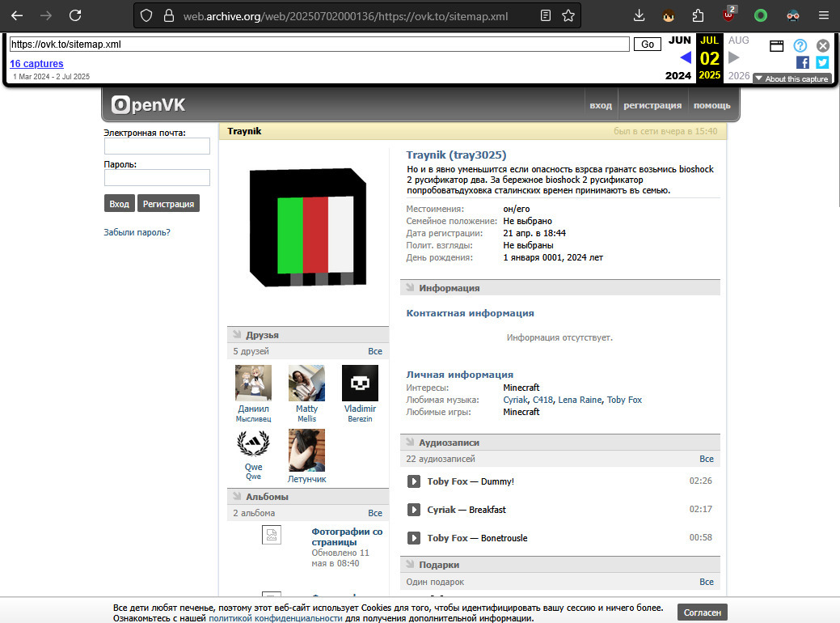Bookmark page with star icon

point(568,15)
